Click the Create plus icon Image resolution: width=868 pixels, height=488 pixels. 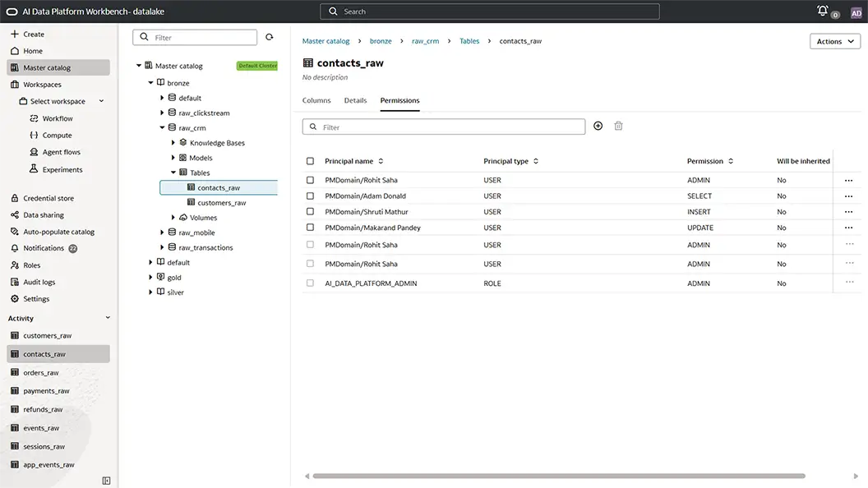15,34
